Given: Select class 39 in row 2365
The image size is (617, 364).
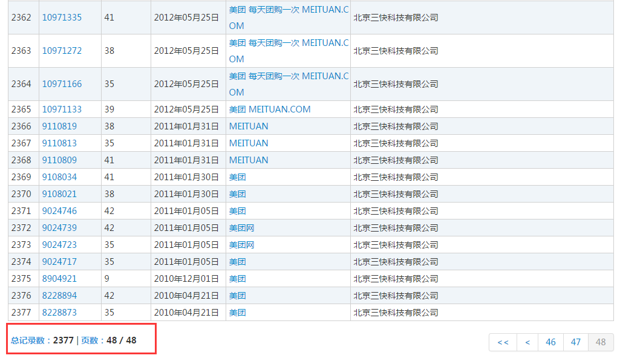Looking at the screenshot, I should pyautogui.click(x=109, y=109).
